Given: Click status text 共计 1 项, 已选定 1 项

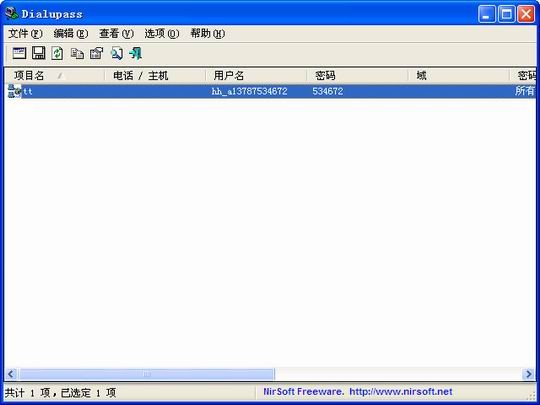Looking at the screenshot, I should [60, 393].
